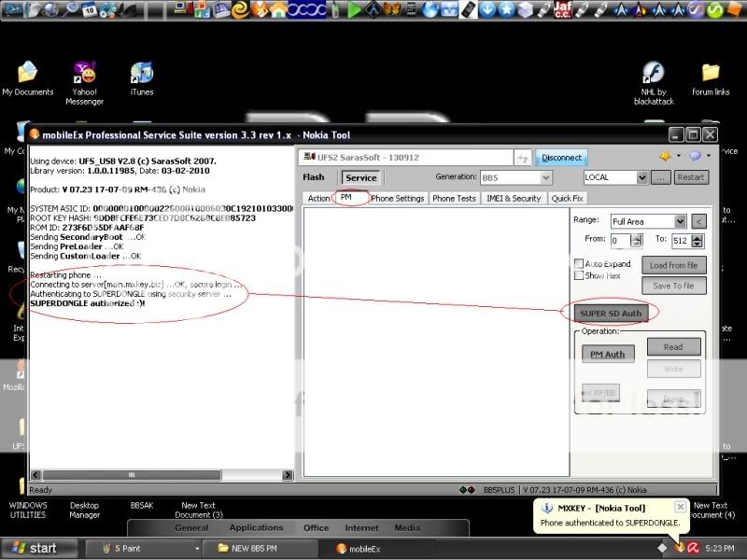Viewport: 747px width, 560px height.
Task: Open the 5 Paint taskbar group dropdown
Action: pyautogui.click(x=197, y=549)
